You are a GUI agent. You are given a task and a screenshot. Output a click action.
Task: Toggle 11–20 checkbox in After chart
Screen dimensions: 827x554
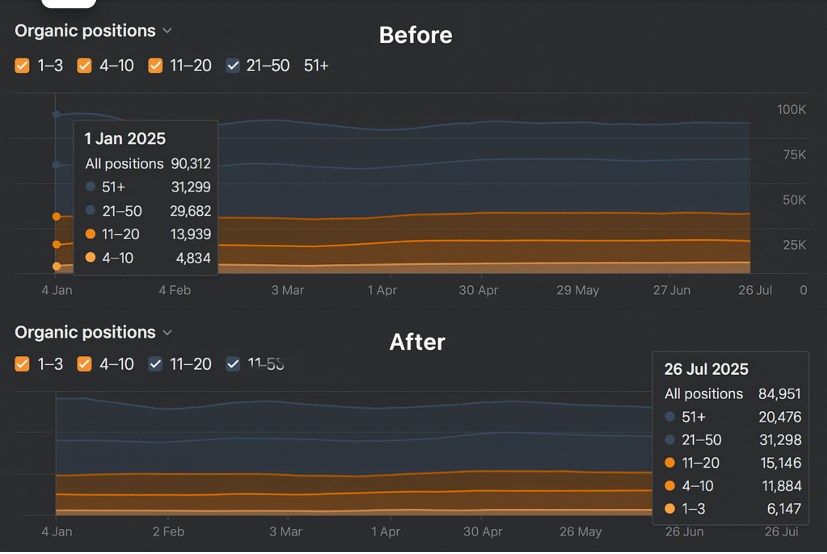[155, 365]
